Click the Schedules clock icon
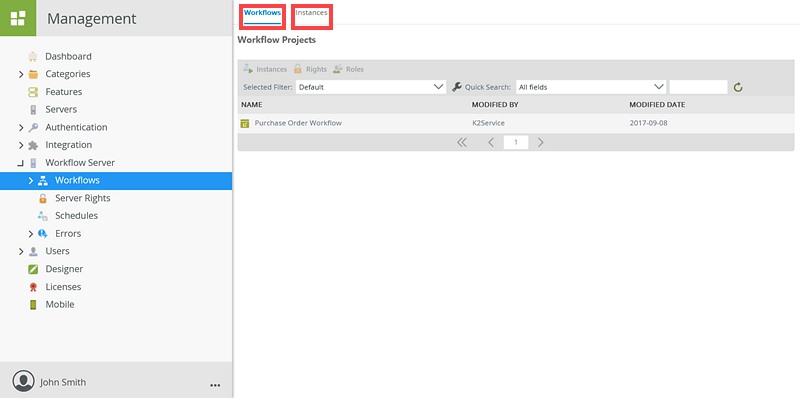 [x=43, y=216]
